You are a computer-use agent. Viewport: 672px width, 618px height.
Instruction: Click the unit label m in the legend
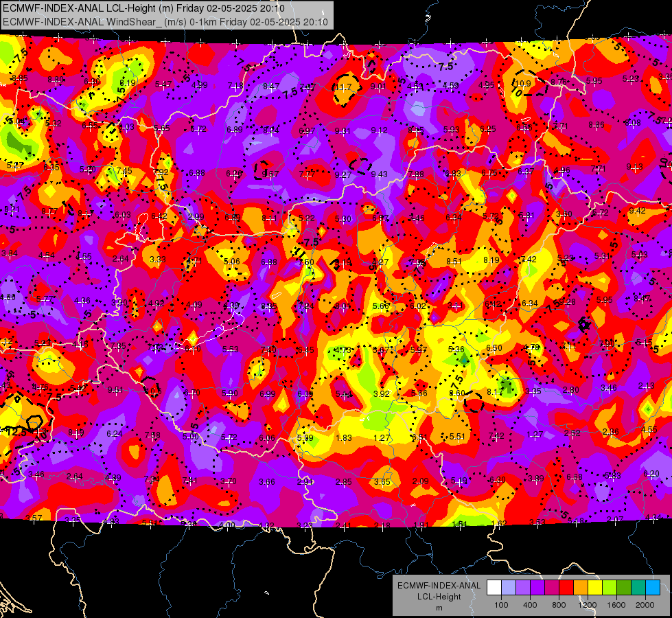pos(439,608)
